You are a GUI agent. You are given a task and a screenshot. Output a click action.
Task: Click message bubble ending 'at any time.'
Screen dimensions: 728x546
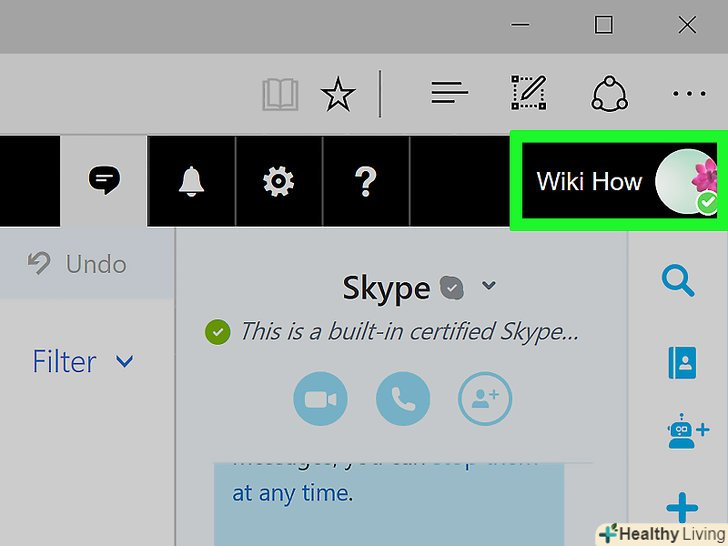coord(389,504)
